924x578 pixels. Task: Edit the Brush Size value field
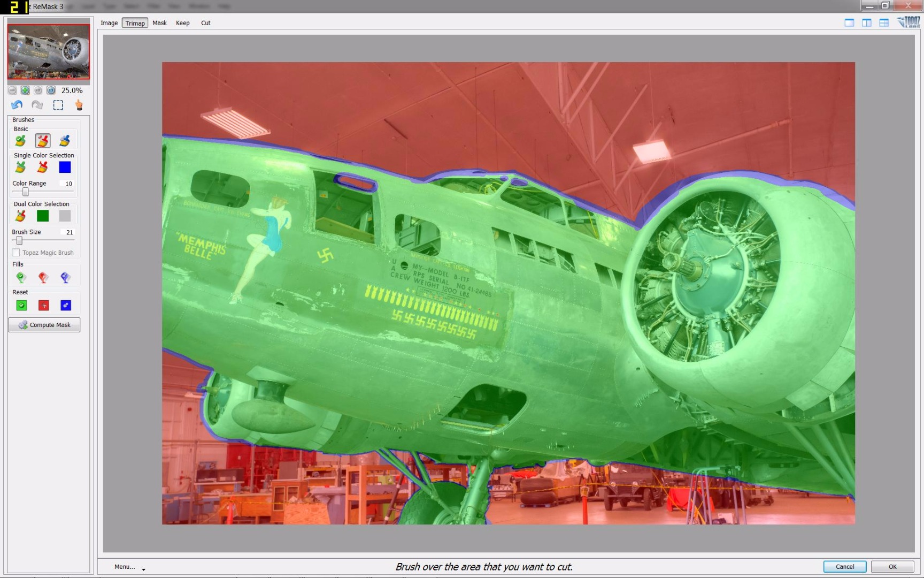point(68,232)
